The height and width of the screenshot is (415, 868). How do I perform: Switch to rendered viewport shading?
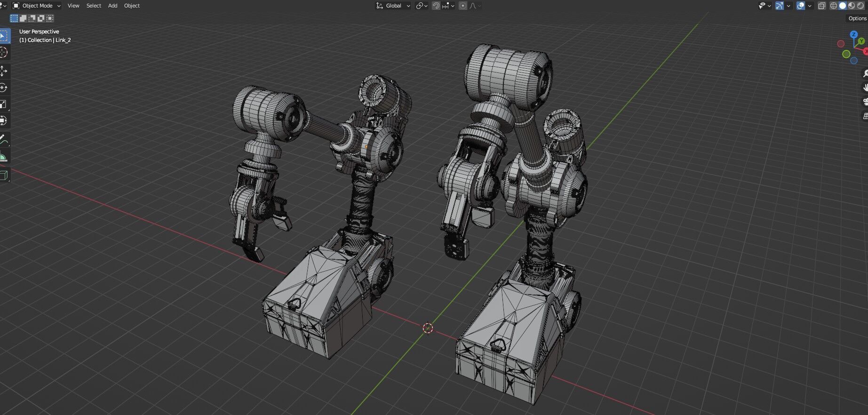860,6
